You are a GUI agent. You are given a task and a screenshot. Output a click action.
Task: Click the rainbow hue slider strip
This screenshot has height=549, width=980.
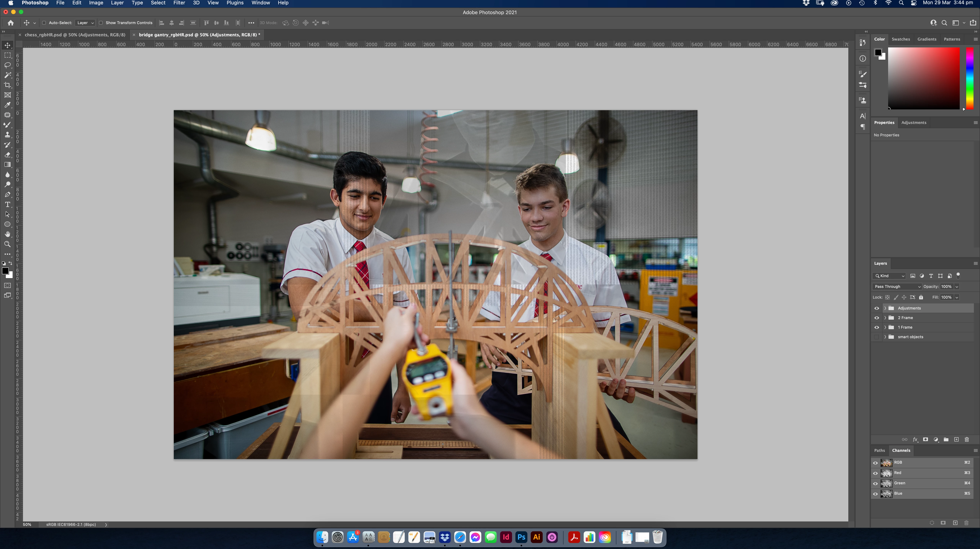(x=970, y=78)
